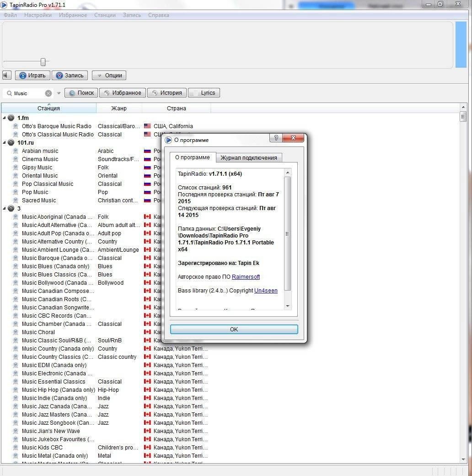Click the about dialog scrollbar down arrow
472x476 pixels.
288,306
